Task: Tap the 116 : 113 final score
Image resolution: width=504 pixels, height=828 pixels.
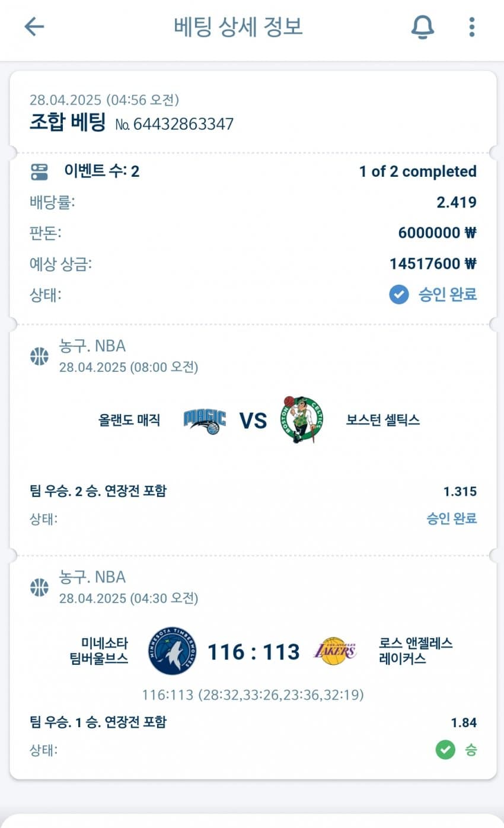Action: point(254,652)
